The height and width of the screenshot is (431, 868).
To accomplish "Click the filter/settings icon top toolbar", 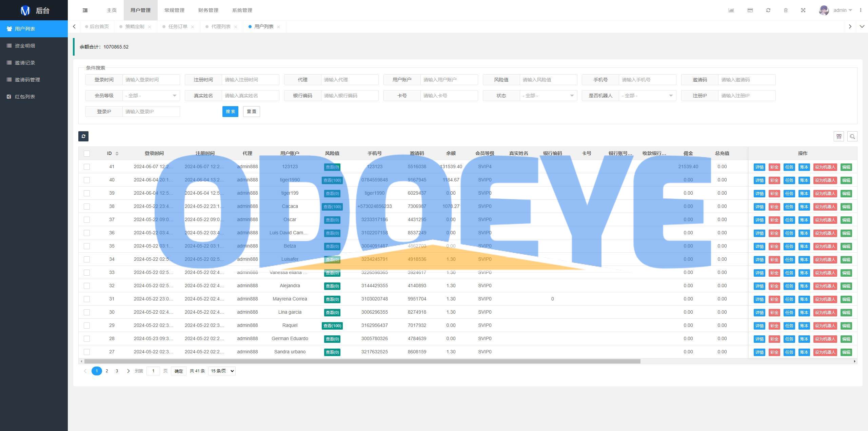I will click(839, 136).
